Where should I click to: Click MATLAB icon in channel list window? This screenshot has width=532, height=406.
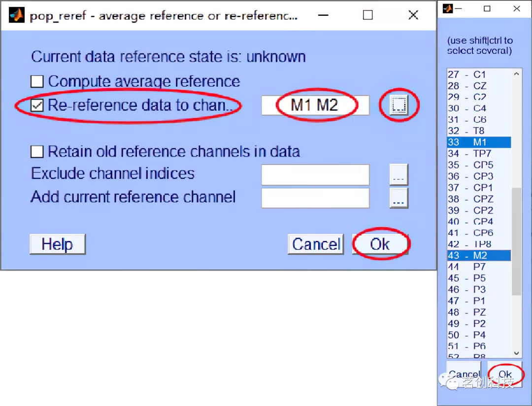[x=448, y=8]
